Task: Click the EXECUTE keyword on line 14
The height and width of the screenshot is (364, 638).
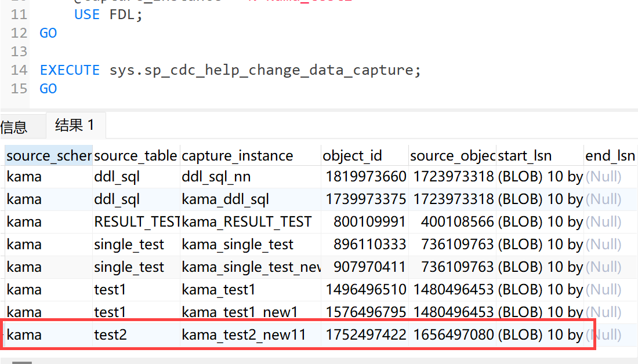Action: 70,70
